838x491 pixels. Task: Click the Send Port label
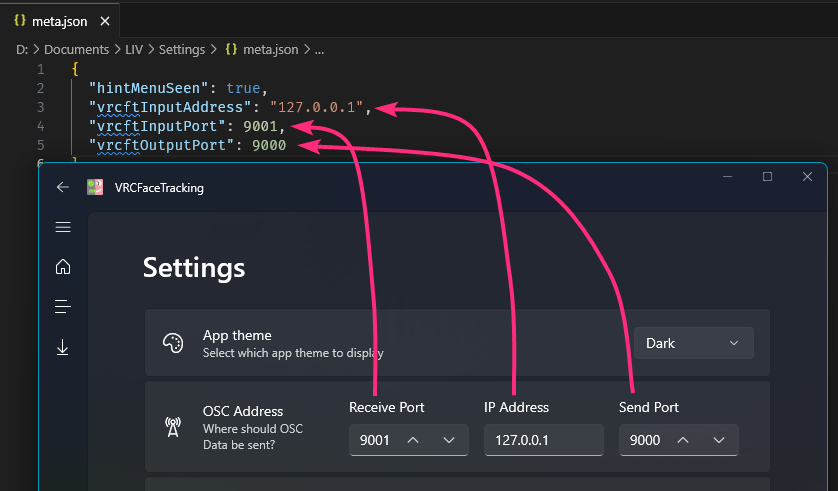click(649, 407)
